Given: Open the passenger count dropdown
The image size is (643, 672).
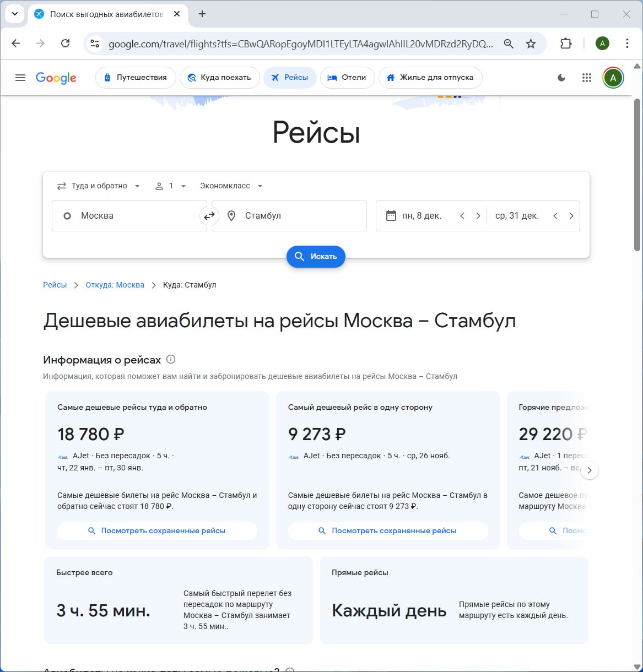Looking at the screenshot, I should point(171,186).
